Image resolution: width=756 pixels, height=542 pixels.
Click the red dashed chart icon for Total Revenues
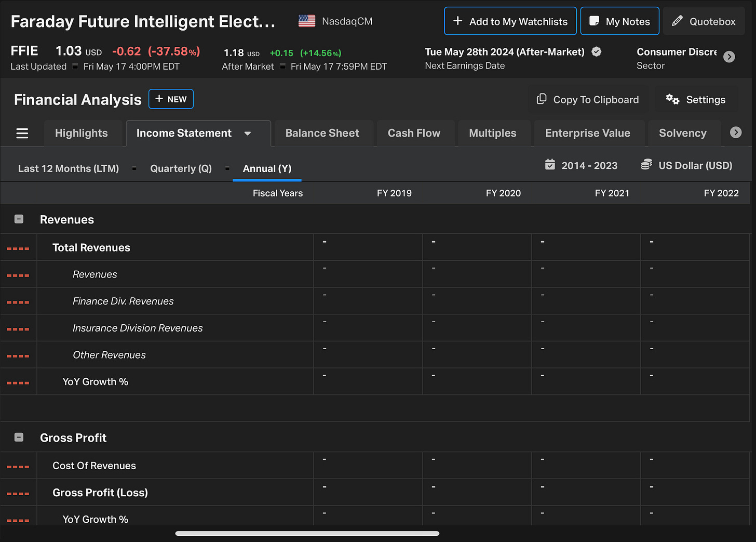pos(18,248)
